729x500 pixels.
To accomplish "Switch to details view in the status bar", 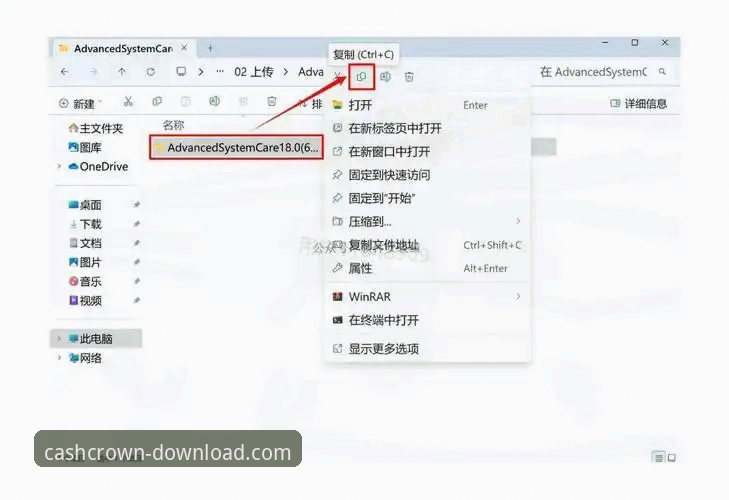I will (658, 458).
